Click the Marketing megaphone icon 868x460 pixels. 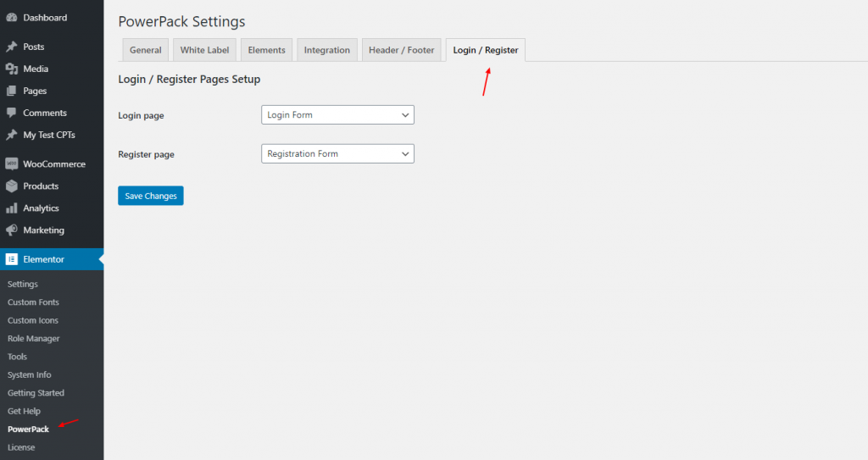tap(12, 230)
